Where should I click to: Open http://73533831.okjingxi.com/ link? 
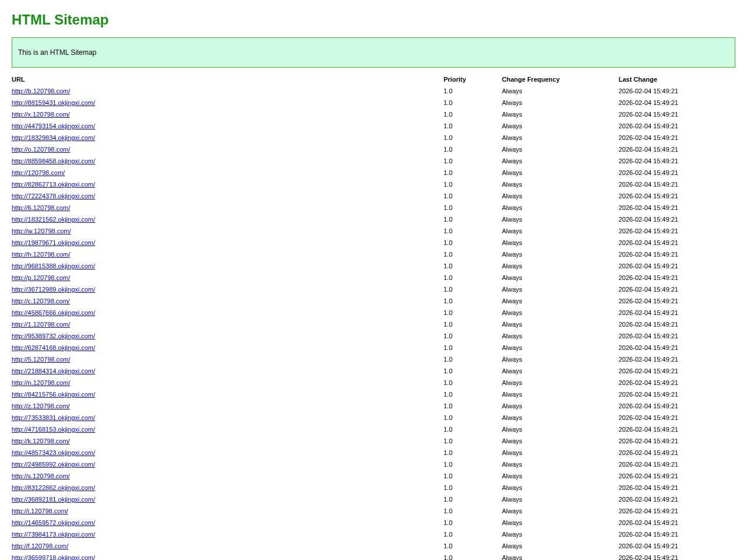53,418
